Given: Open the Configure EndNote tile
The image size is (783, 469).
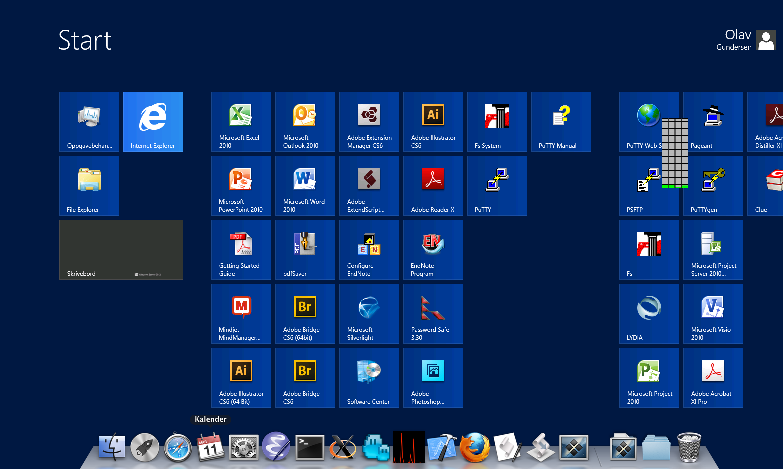Looking at the screenshot, I should click(x=369, y=250).
